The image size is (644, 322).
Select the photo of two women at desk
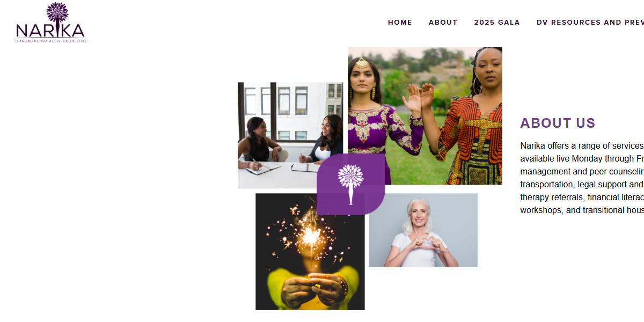click(x=290, y=135)
